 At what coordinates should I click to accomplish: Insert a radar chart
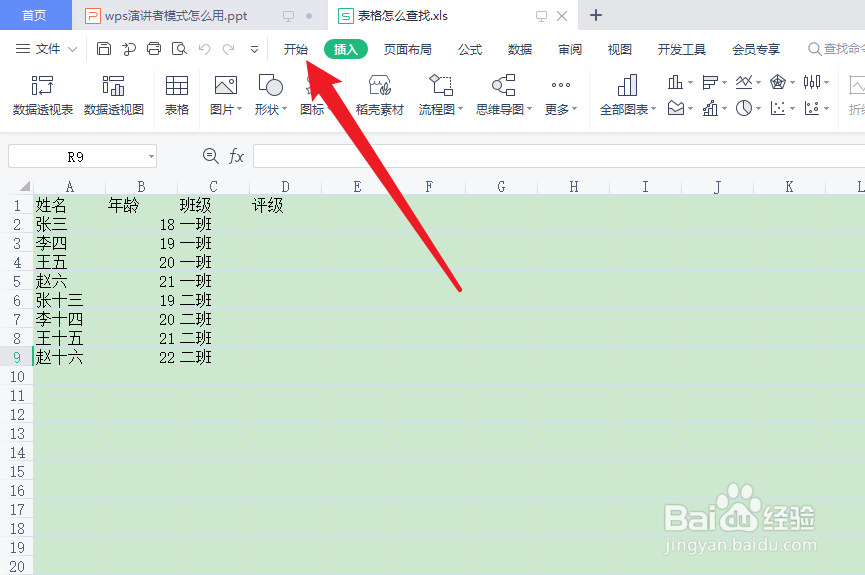778,83
